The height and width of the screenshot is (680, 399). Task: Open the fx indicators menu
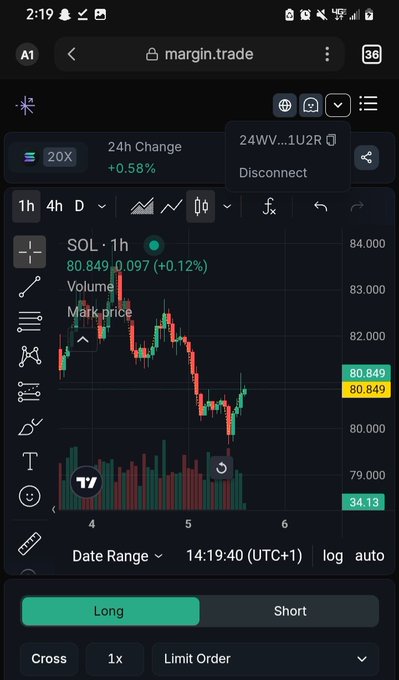click(x=269, y=206)
